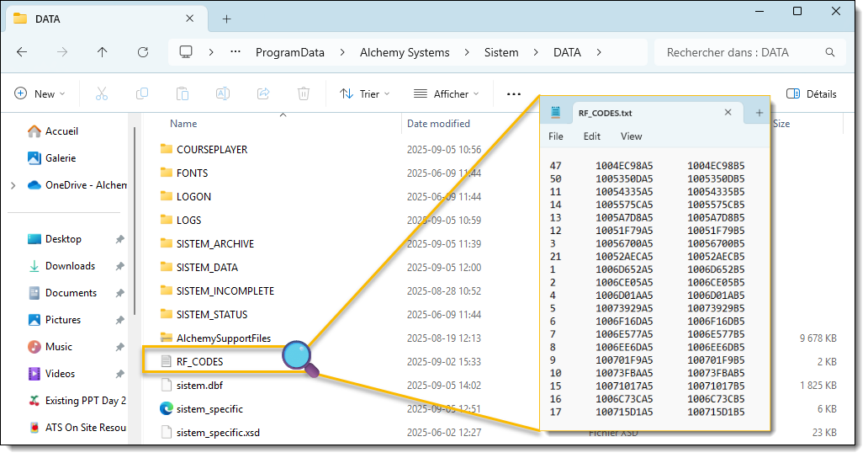Toggle the Détails pane button
The image size is (868, 458).
[x=811, y=93]
